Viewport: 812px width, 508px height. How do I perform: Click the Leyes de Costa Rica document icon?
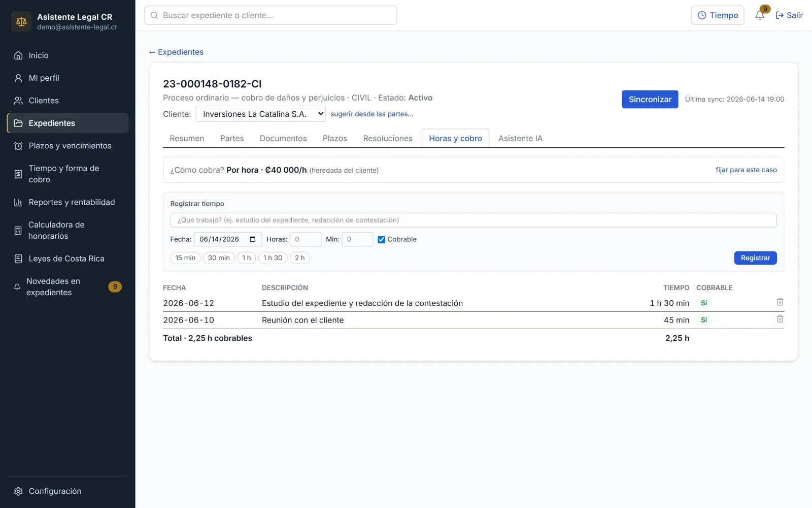pos(18,259)
